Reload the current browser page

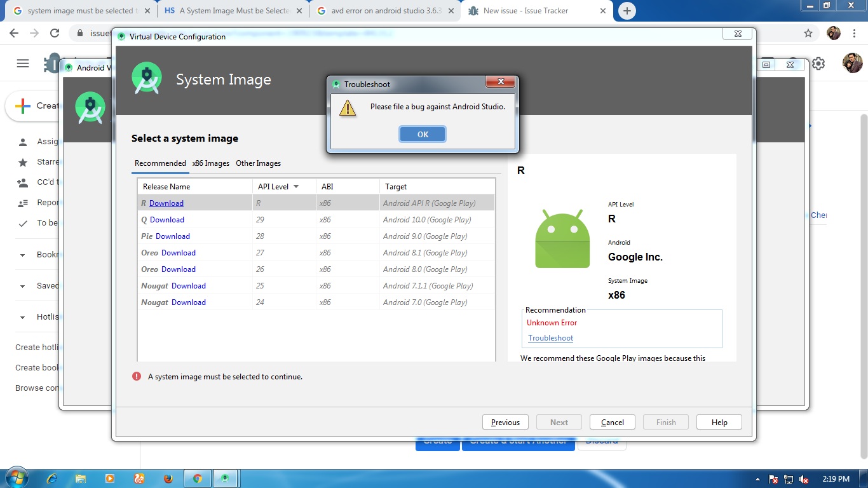[x=55, y=33]
